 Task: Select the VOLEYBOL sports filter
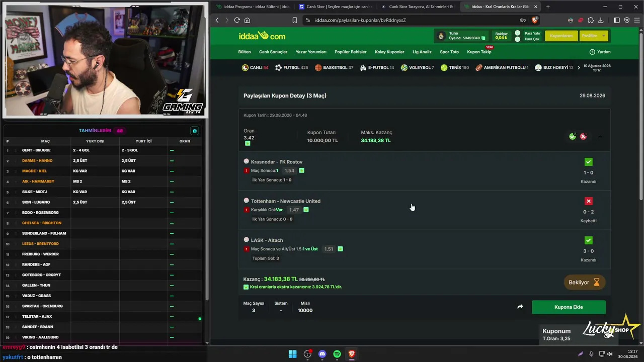click(x=418, y=67)
